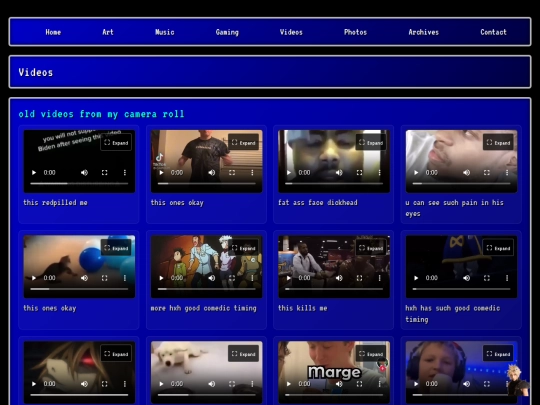Go to the Art section

pyautogui.click(x=108, y=32)
